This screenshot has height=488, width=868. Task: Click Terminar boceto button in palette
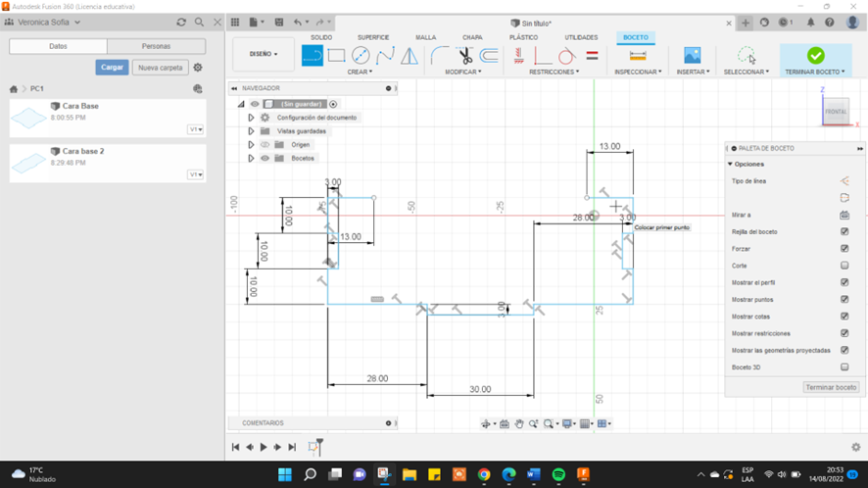pyautogui.click(x=831, y=387)
